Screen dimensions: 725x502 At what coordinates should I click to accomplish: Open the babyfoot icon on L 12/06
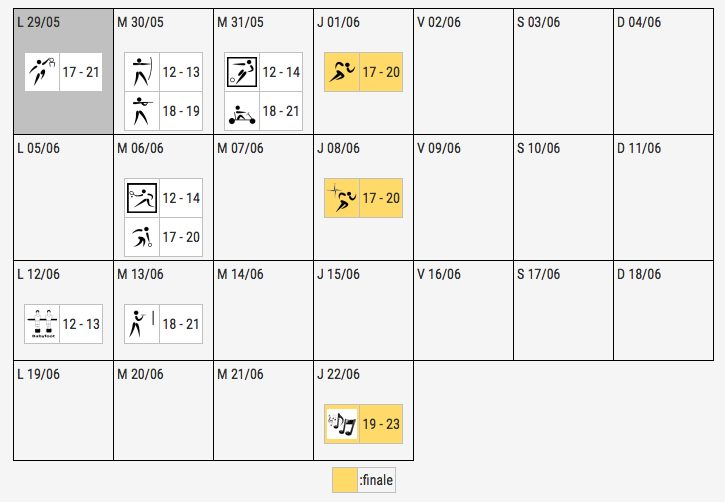tap(42, 324)
